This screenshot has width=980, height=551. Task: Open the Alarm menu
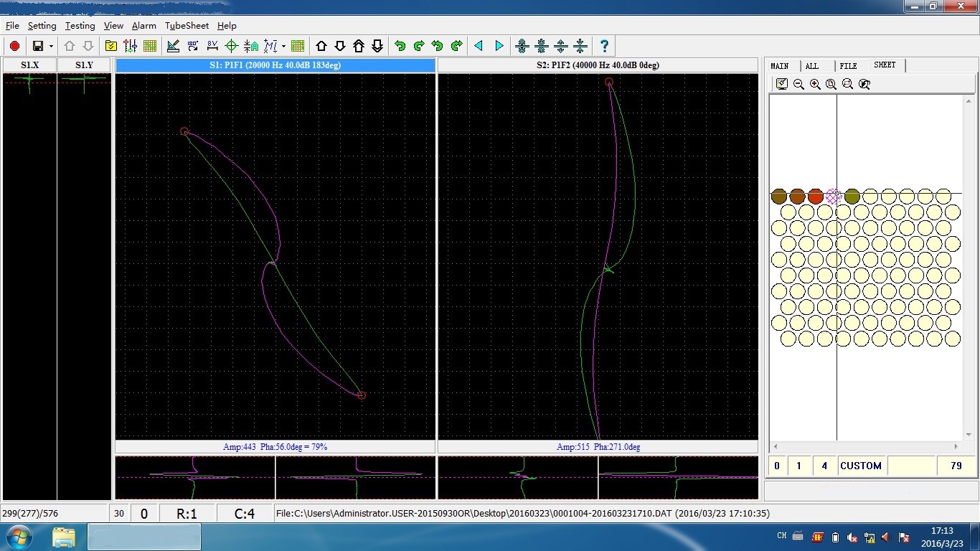(143, 25)
